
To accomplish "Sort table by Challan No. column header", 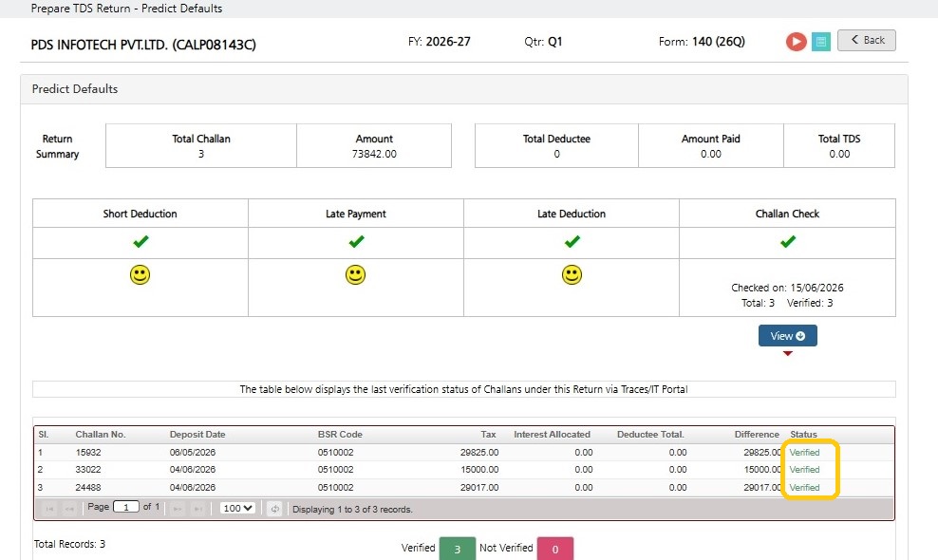I will [101, 435].
